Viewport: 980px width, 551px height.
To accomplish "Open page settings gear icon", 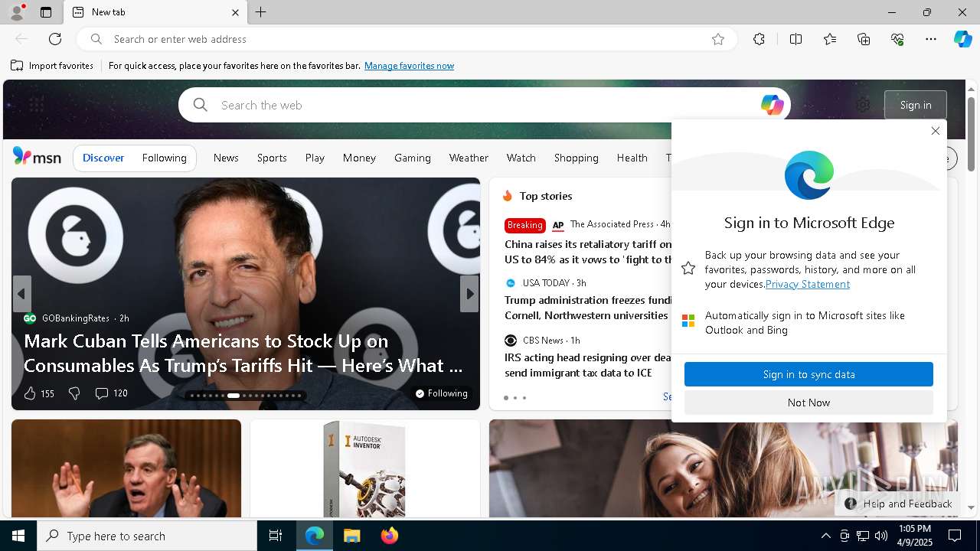I will tap(863, 105).
